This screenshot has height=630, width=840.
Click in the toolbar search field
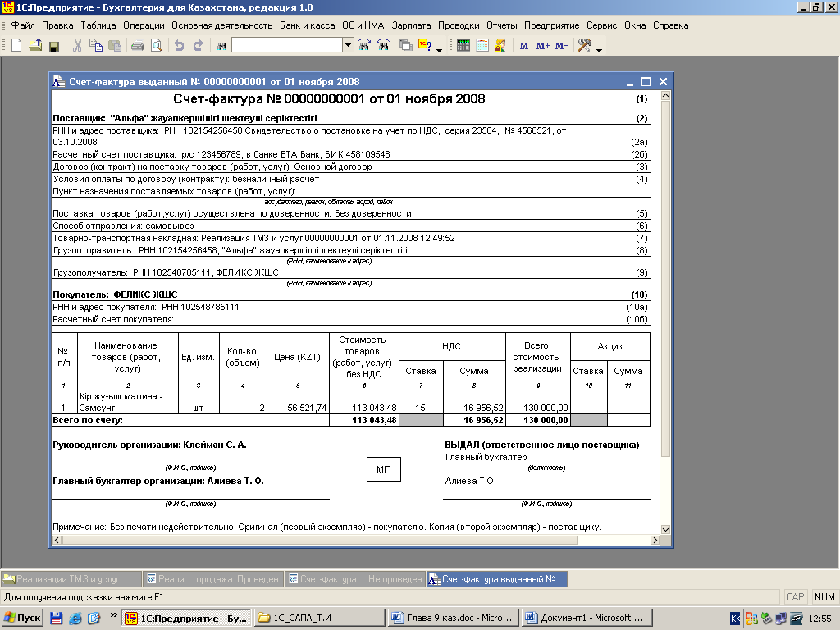[x=287, y=46]
